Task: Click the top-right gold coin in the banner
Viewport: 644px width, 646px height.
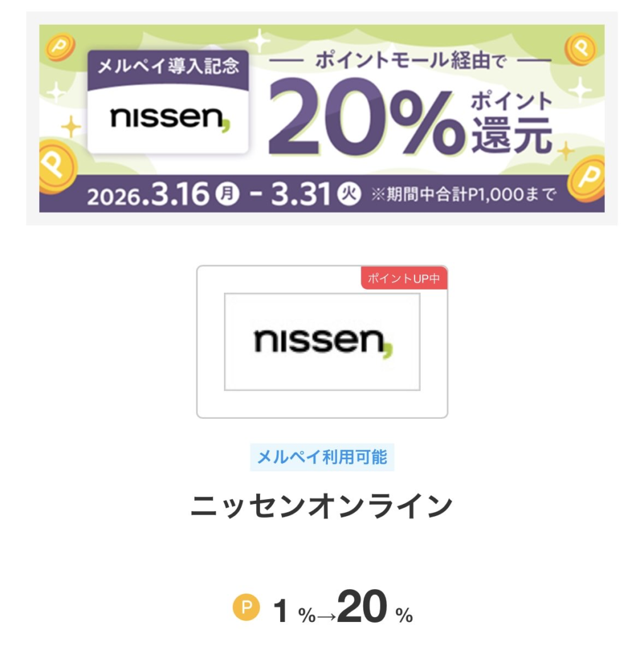Action: point(582,47)
